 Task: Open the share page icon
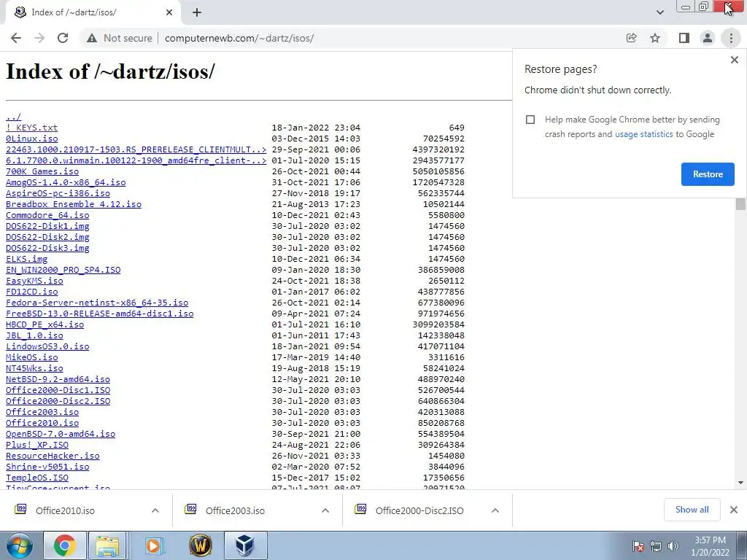click(631, 38)
